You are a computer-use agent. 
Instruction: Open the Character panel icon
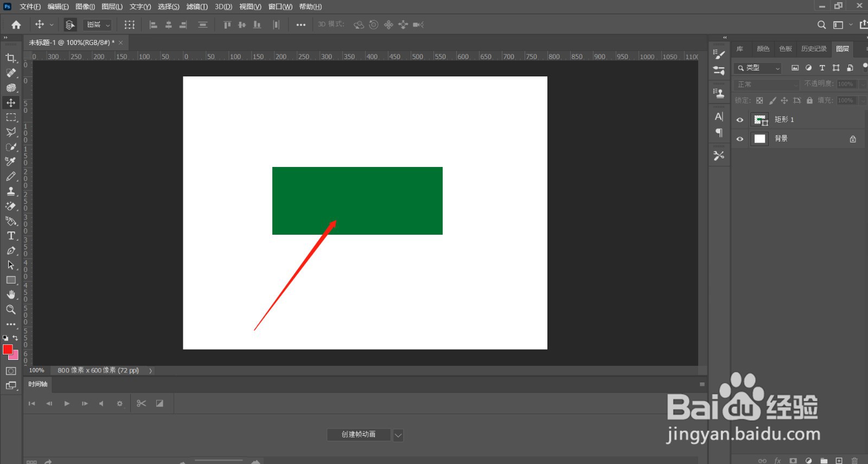(x=719, y=117)
